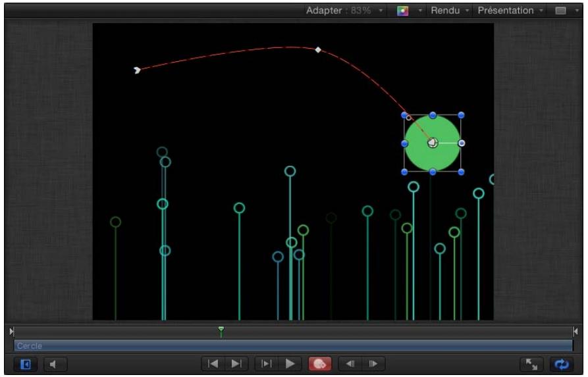
Task: Click the rotation handle right of circle center
Action: (x=462, y=143)
